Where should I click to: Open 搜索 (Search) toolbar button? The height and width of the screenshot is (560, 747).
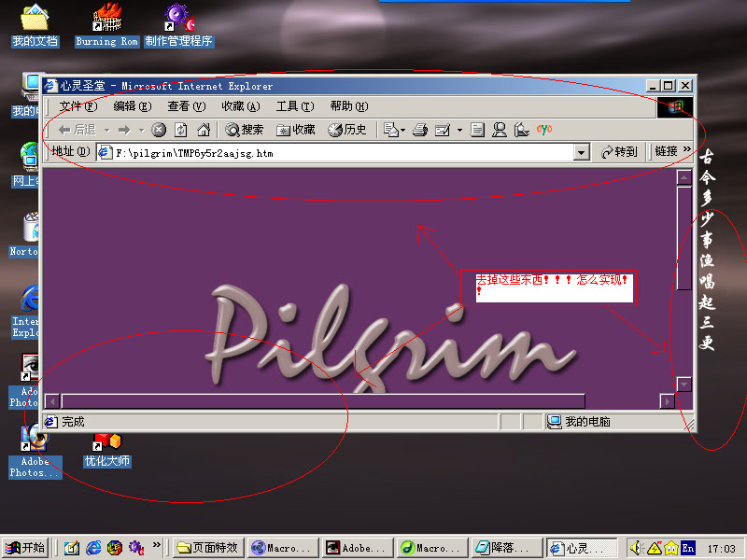244,130
